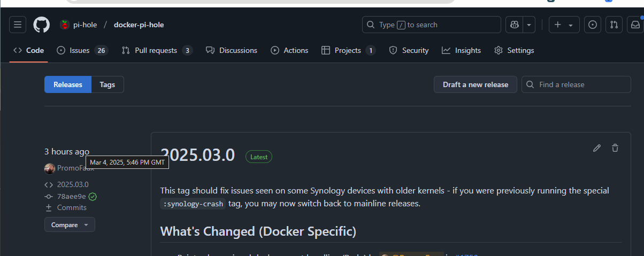Open the Issues inbox icon in header
This screenshot has height=256, width=644.
click(592, 25)
